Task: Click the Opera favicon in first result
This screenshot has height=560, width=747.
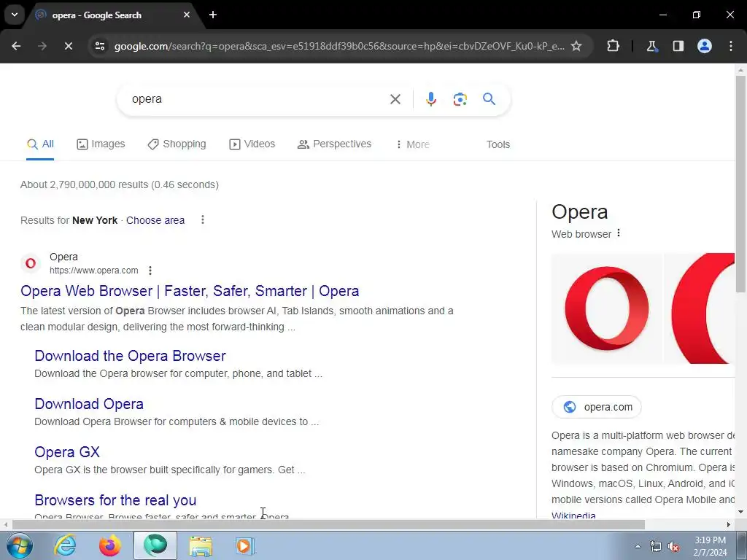Action: (31, 263)
